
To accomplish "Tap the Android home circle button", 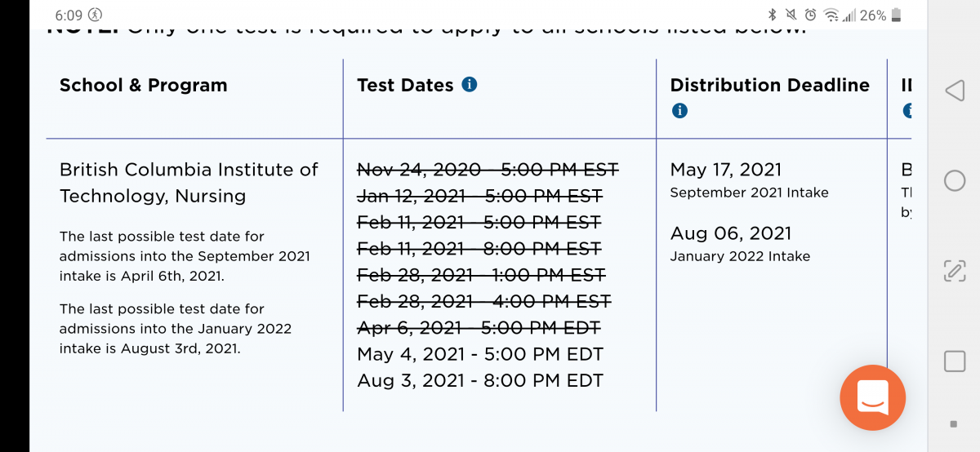I will coord(954,180).
